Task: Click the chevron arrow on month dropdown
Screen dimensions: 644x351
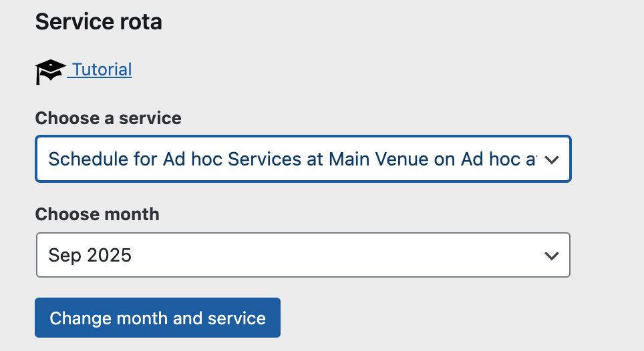Action: click(x=552, y=256)
